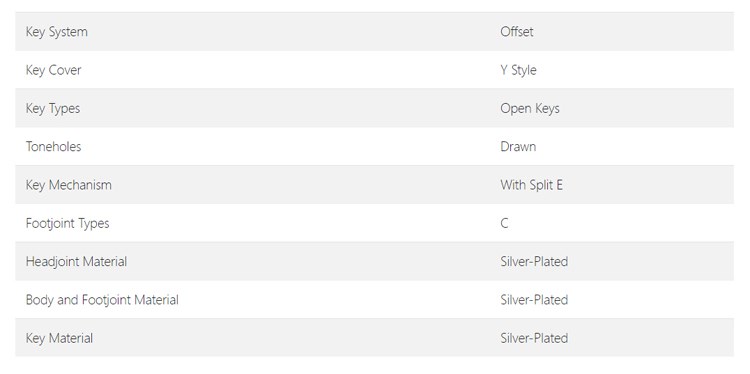Click the Key Types label
The image size is (750, 374).
pos(53,109)
